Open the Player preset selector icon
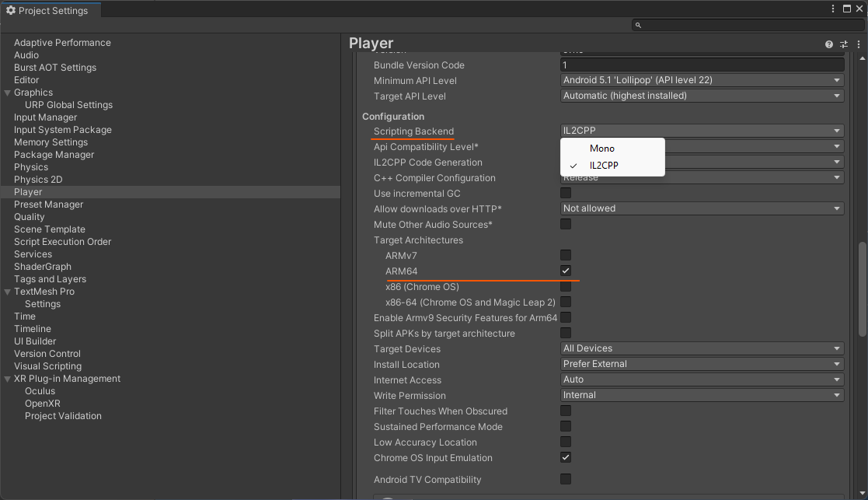868x500 pixels. click(844, 44)
